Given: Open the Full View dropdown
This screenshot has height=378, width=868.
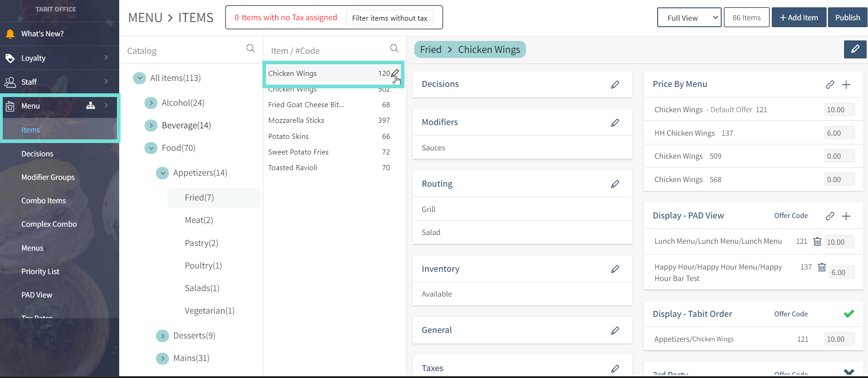Looking at the screenshot, I should pyautogui.click(x=689, y=17).
